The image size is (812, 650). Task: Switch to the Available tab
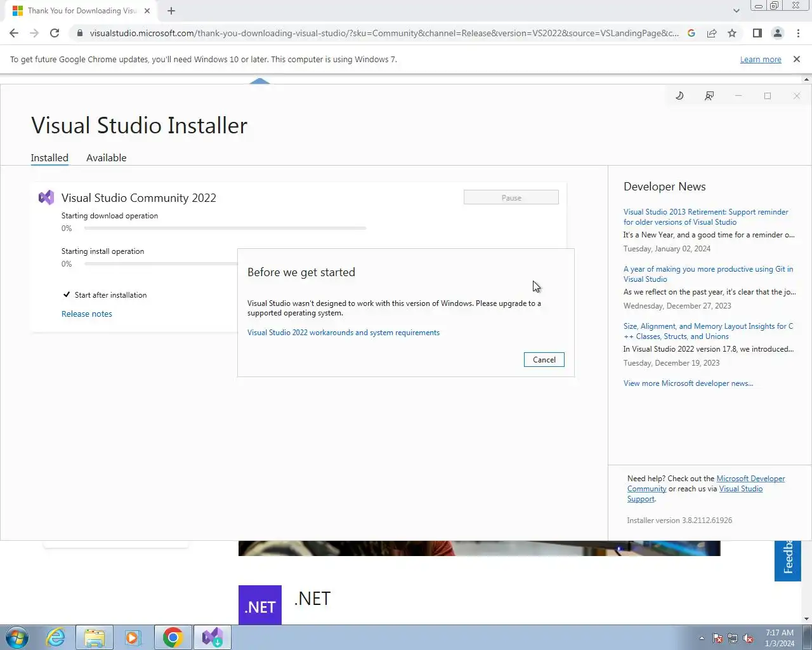click(107, 157)
